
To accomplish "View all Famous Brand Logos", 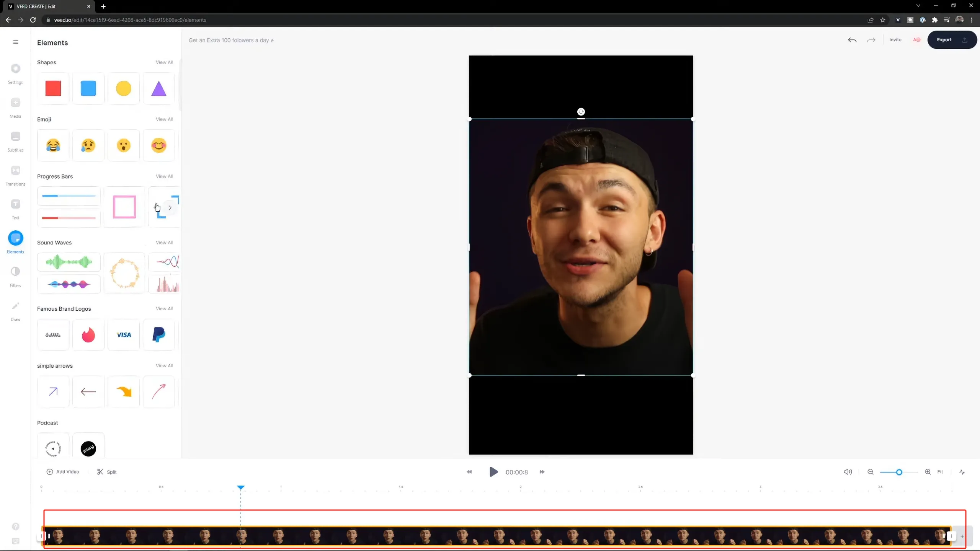I will coord(164,309).
